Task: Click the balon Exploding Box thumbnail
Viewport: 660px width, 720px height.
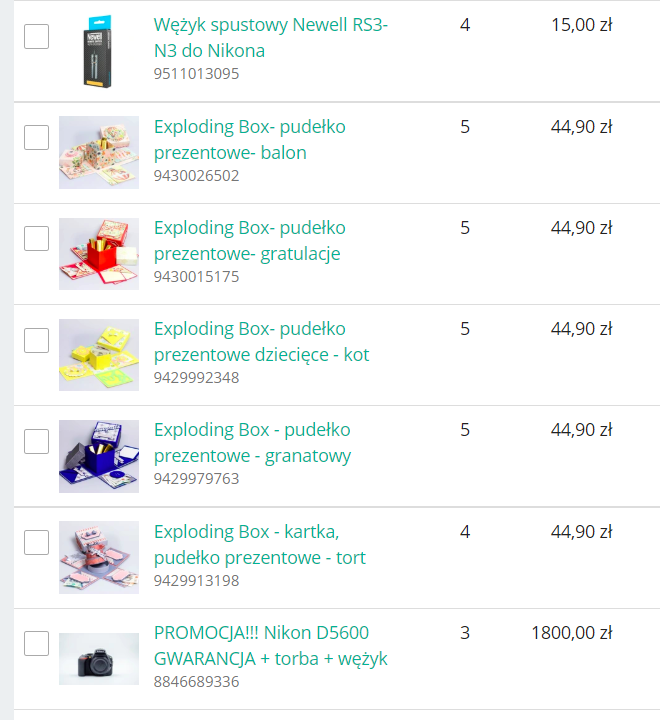Action: coord(98,152)
